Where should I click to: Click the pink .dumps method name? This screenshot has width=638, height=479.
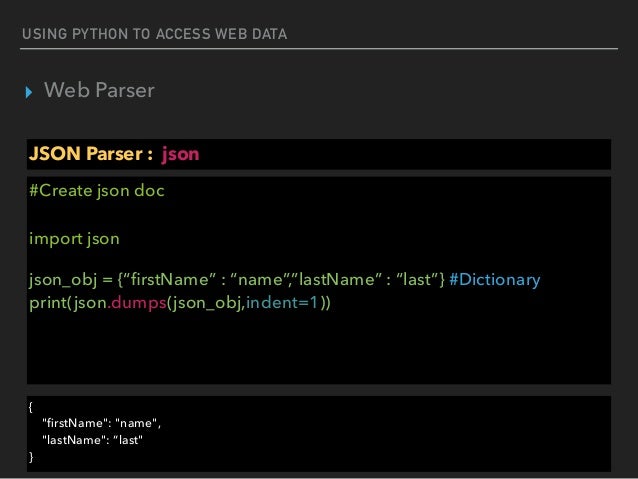(138, 303)
